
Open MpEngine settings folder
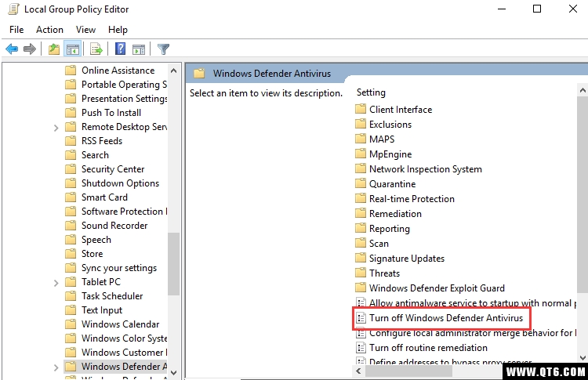tap(383, 154)
